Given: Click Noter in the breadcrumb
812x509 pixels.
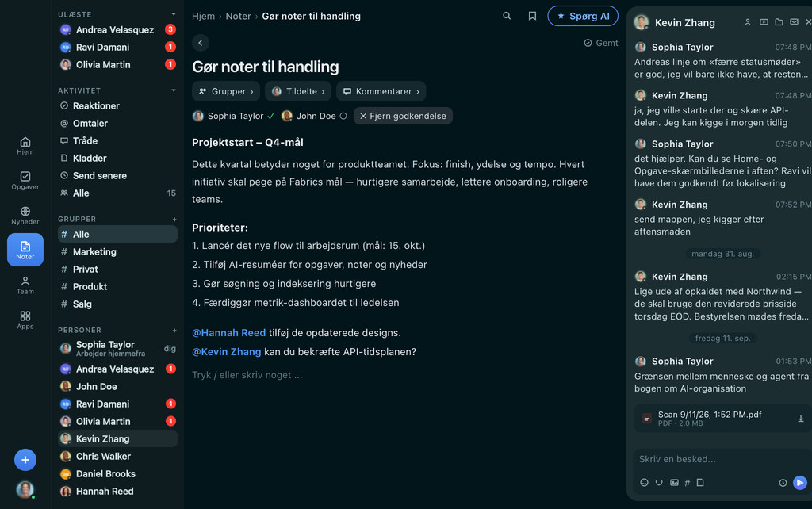Looking at the screenshot, I should pyautogui.click(x=238, y=16).
